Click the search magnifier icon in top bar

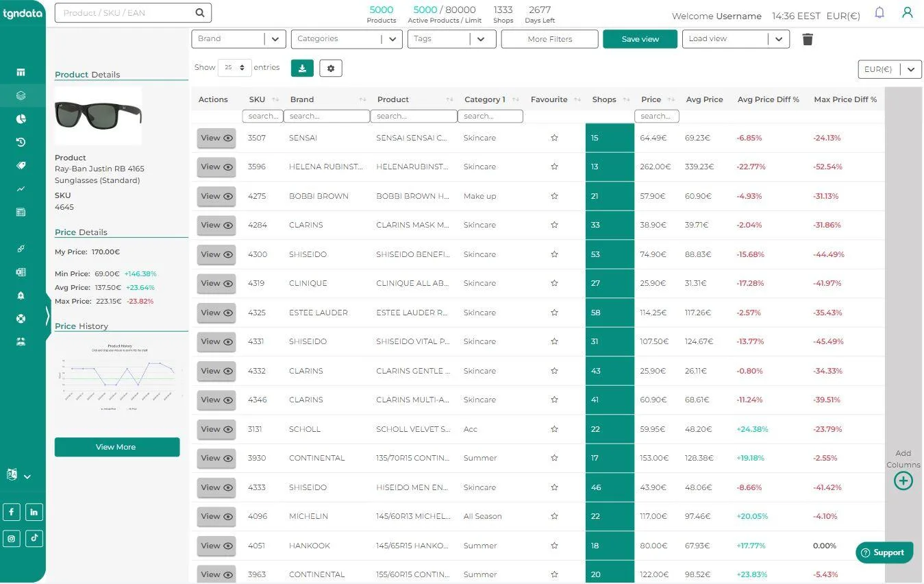199,12
